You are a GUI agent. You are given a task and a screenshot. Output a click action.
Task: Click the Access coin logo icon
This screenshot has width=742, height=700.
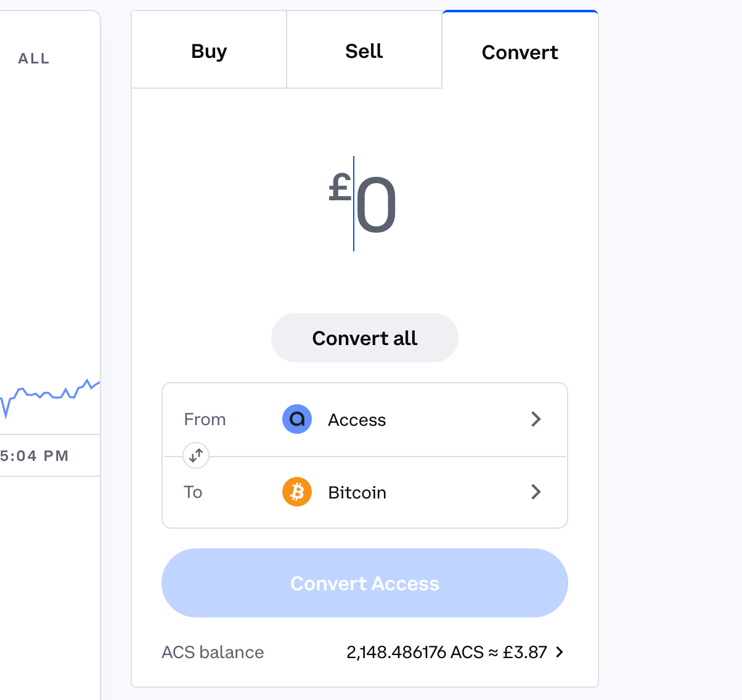[297, 420]
